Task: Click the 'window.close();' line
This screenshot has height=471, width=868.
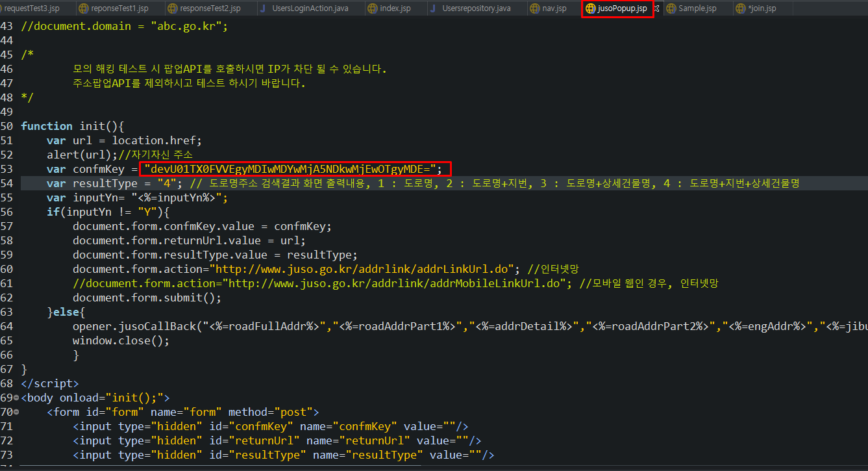Action: click(x=121, y=340)
